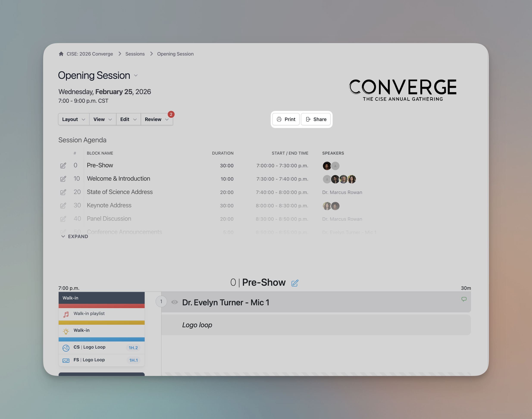The width and height of the screenshot is (532, 419).
Task: Click the CONVERGE logo image
Action: tap(403, 90)
